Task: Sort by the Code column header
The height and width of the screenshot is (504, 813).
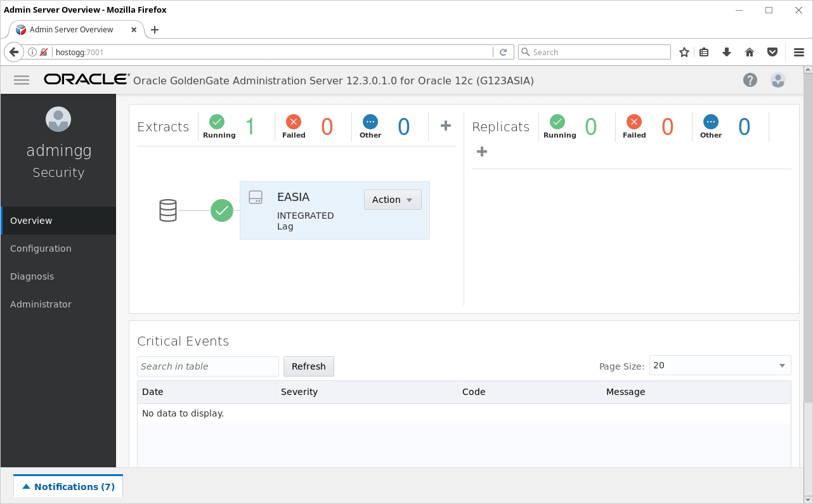Action: click(x=530, y=392)
